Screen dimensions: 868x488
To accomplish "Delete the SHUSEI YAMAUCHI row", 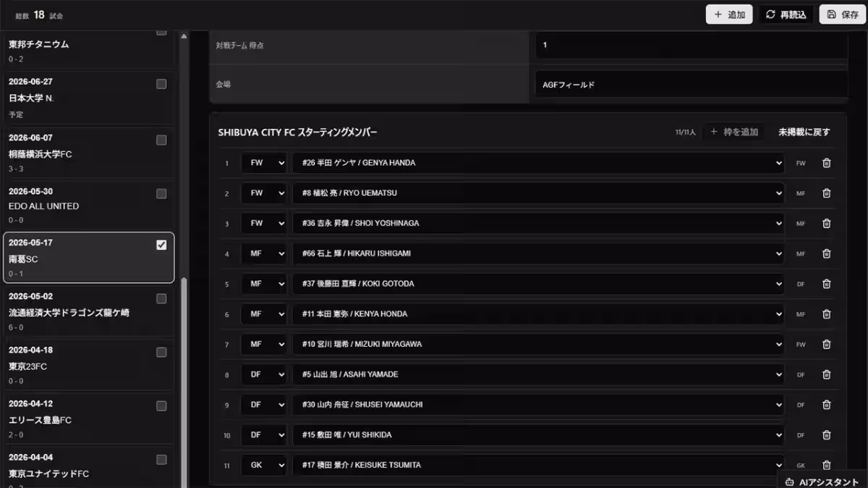I will [x=826, y=405].
